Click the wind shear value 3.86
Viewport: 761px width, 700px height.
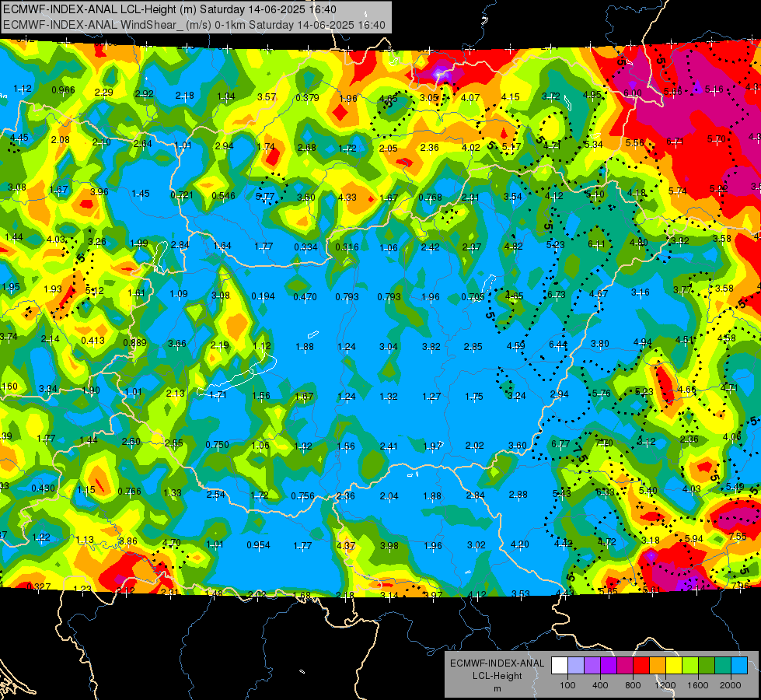tap(128, 541)
